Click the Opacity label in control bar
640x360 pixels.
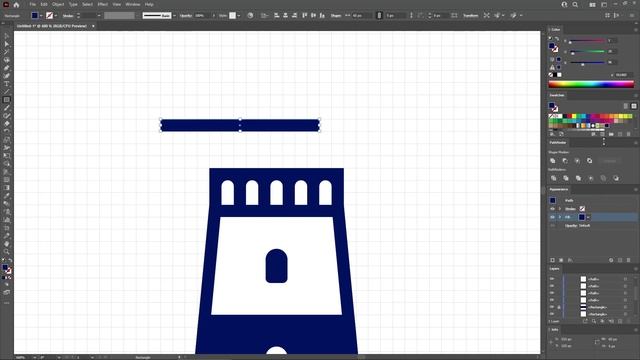[186, 16]
